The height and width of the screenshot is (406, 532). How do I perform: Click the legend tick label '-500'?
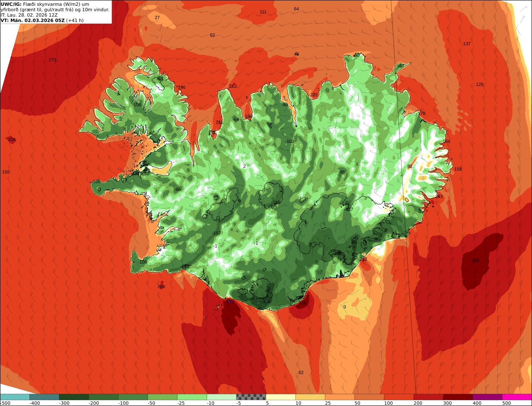click(x=5, y=403)
